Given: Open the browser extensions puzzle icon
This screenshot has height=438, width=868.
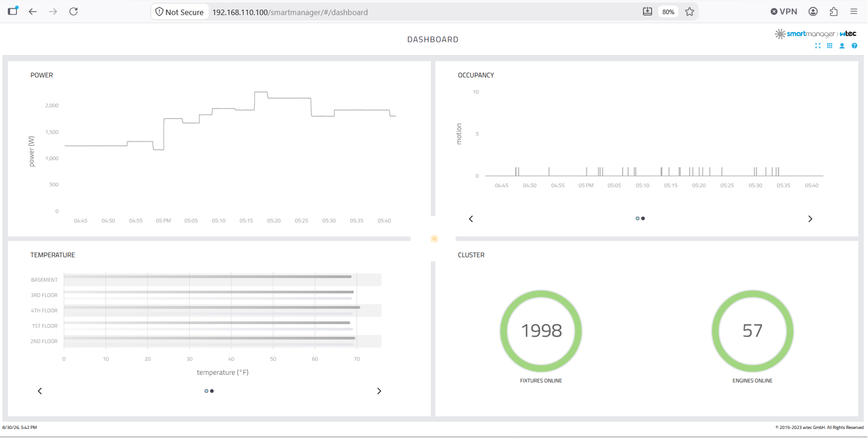Looking at the screenshot, I should tap(834, 12).
